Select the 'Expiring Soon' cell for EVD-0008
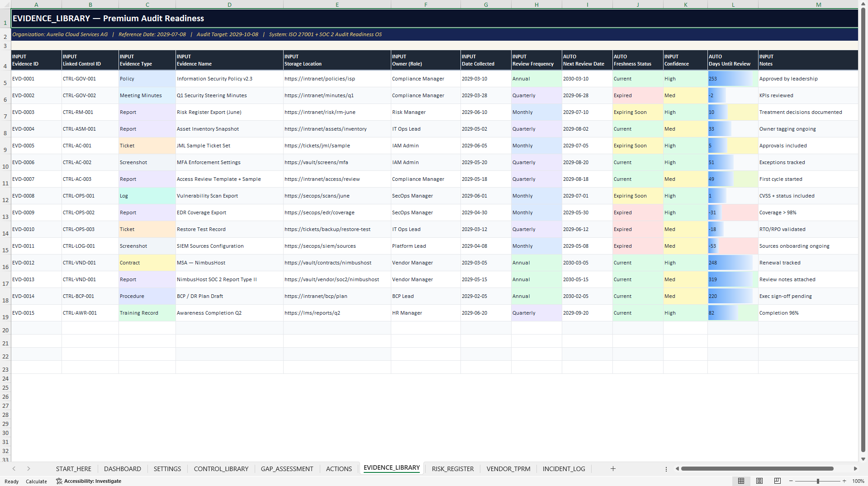 coord(638,196)
